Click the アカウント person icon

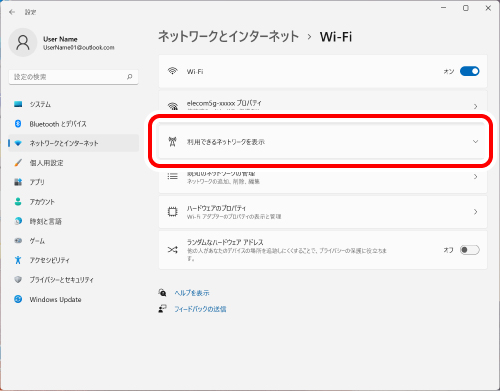click(18, 202)
